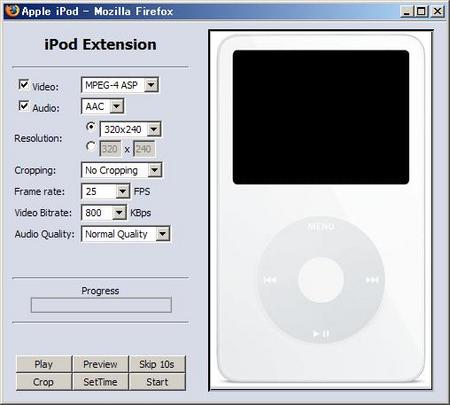
Task: Click the Frame rate label
Action: [39, 192]
